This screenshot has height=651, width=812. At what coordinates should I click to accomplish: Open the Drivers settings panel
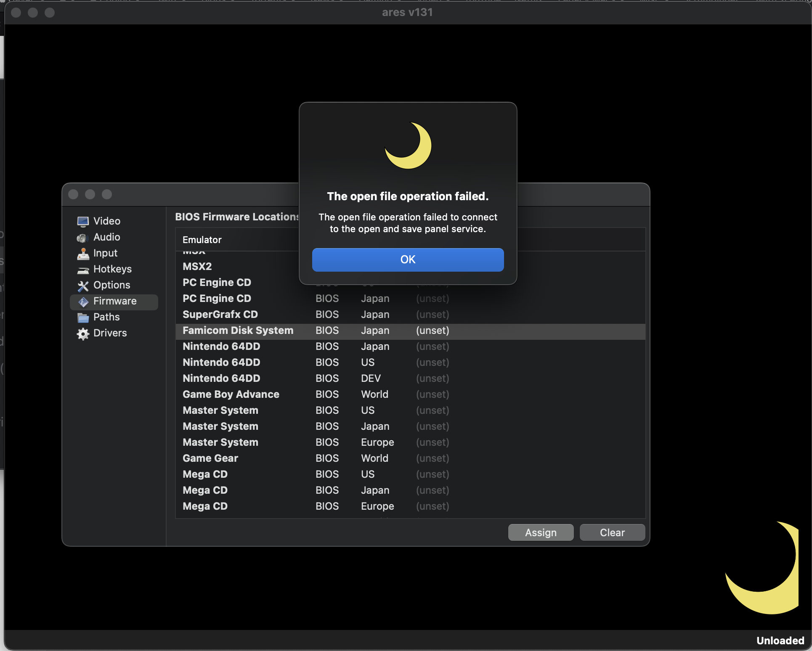pyautogui.click(x=110, y=333)
